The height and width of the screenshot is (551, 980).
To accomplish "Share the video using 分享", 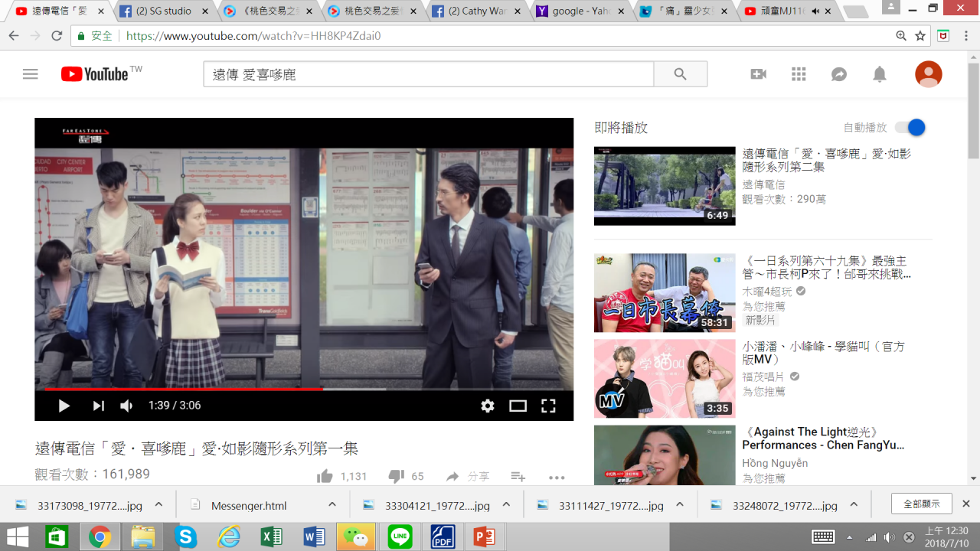I will 468,476.
